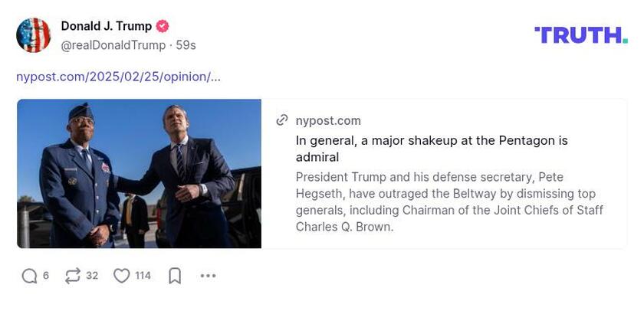Open the nypost.com/2025/02/25/opinion link
The height and width of the screenshot is (311, 644).
click(118, 77)
